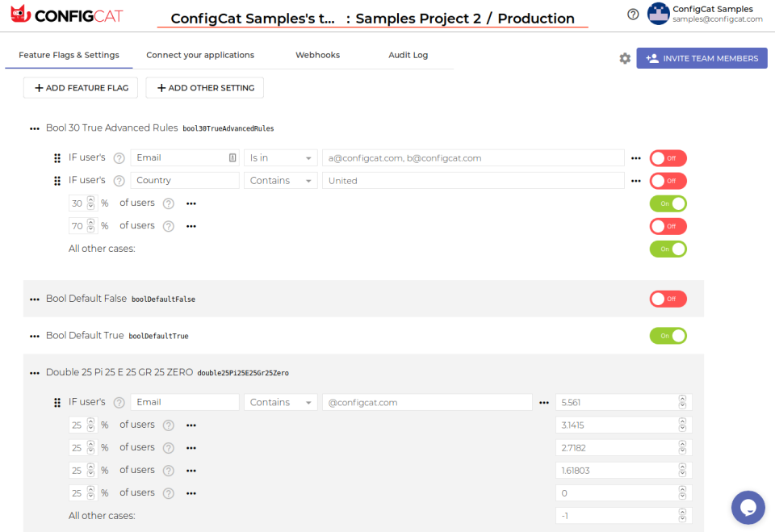Open the help question mark icon in header
Image resolution: width=775 pixels, height=532 pixels.
coord(635,14)
